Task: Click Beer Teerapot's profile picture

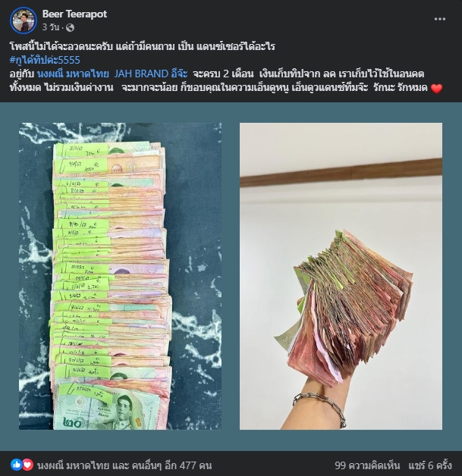Action: [x=24, y=20]
